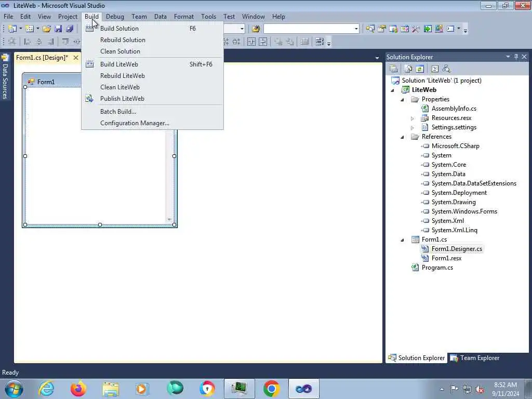This screenshot has height=399, width=532.
Task: Select Clean Solution menu entry
Action: pos(152,51)
